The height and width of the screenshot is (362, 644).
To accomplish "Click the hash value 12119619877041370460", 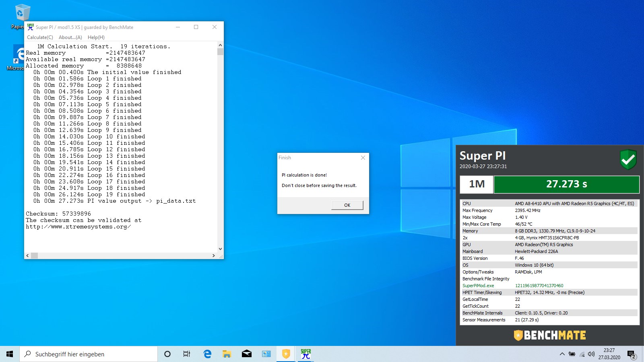I will [539, 286].
